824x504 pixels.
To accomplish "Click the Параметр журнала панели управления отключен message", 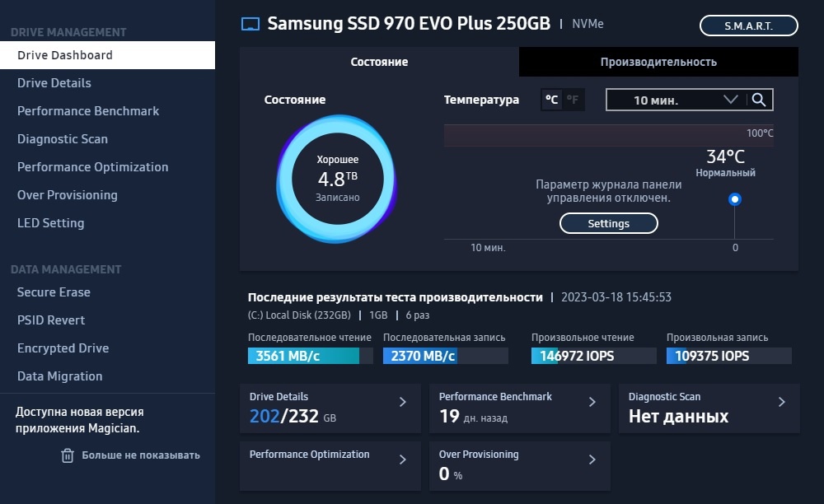I will [609, 191].
